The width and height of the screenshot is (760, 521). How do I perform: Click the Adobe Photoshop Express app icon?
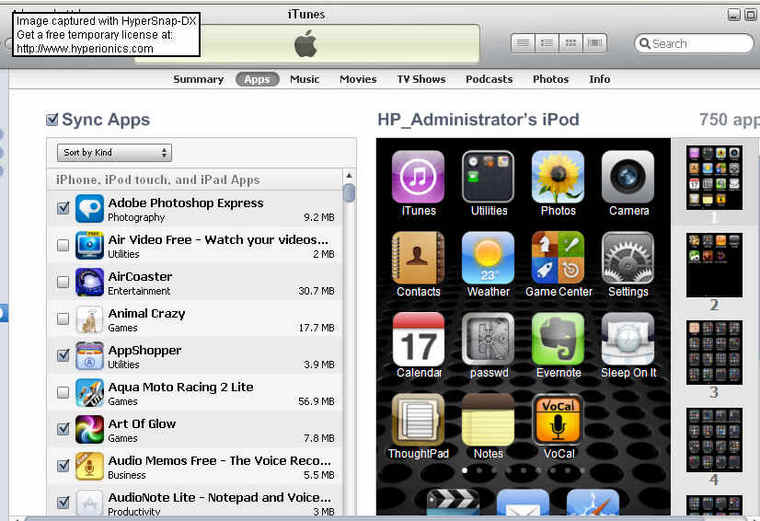(x=90, y=208)
